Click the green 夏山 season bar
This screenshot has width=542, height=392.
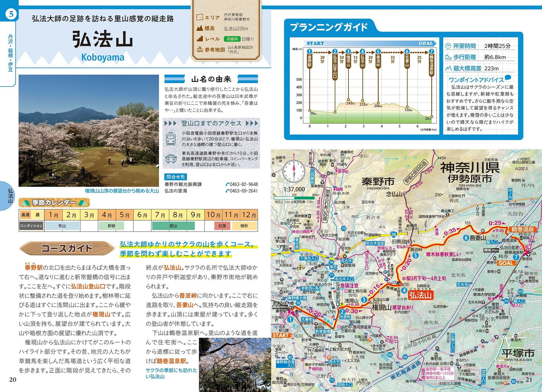173,226
